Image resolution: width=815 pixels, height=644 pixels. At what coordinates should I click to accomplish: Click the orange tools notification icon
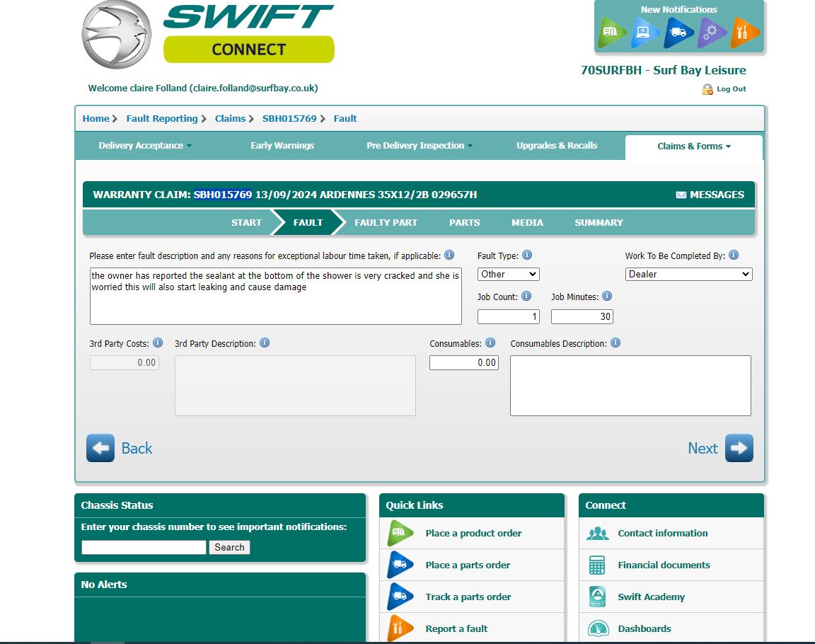tap(744, 33)
